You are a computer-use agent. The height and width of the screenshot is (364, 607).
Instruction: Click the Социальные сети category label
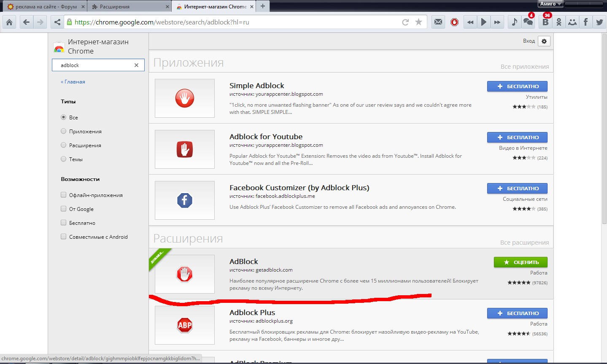point(525,199)
